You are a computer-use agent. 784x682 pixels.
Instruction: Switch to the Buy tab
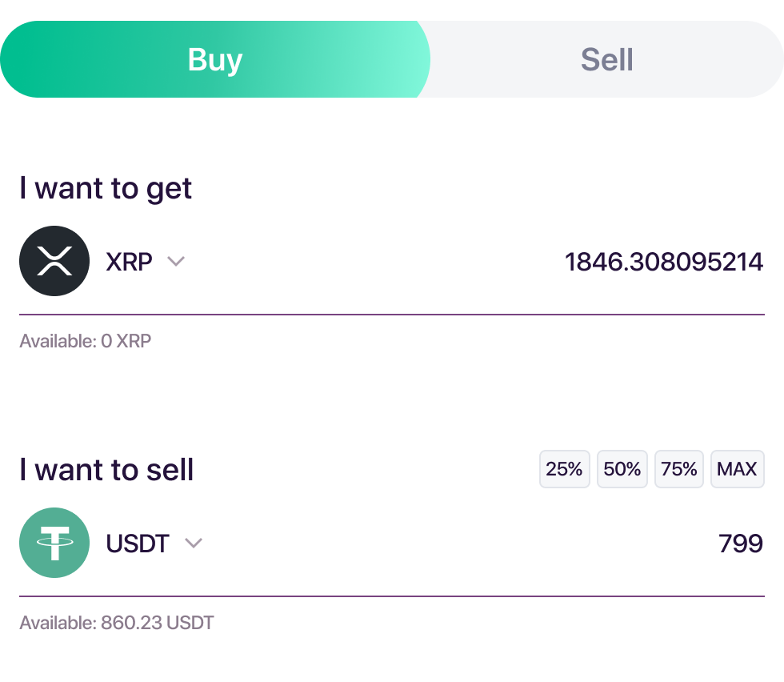[x=214, y=60]
